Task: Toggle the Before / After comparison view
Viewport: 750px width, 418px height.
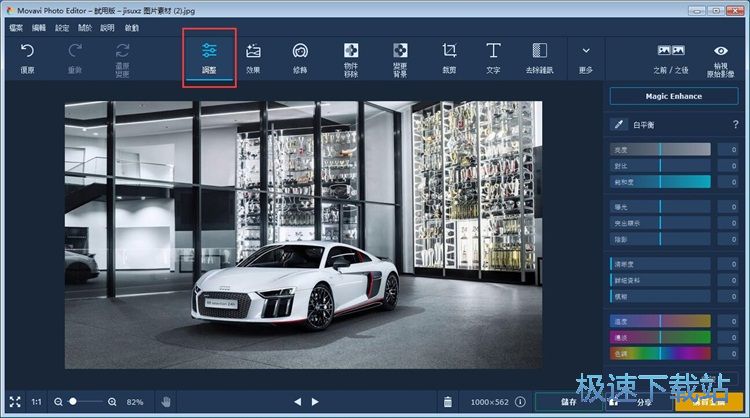Action: (x=670, y=56)
